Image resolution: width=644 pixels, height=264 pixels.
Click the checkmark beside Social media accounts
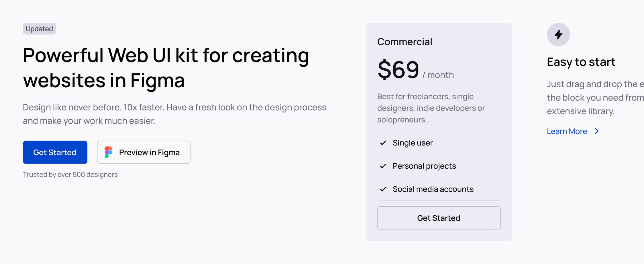coord(383,189)
